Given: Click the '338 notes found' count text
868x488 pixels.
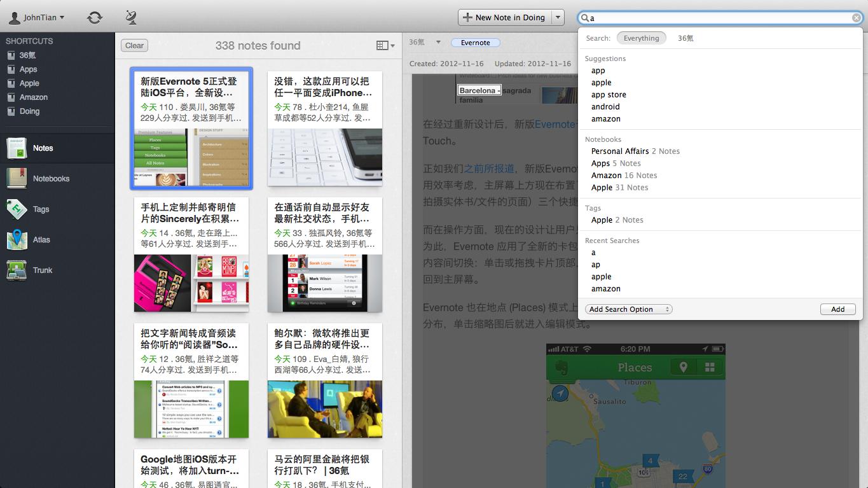Looking at the screenshot, I should pyautogui.click(x=258, y=45).
